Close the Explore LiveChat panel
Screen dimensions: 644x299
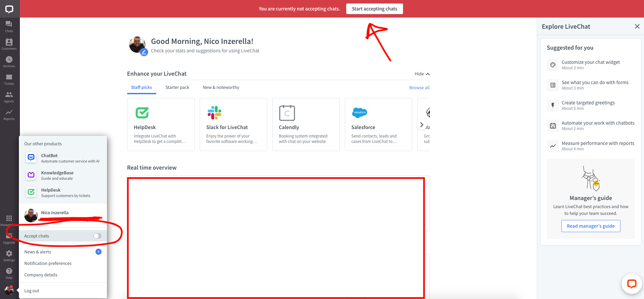tap(637, 26)
